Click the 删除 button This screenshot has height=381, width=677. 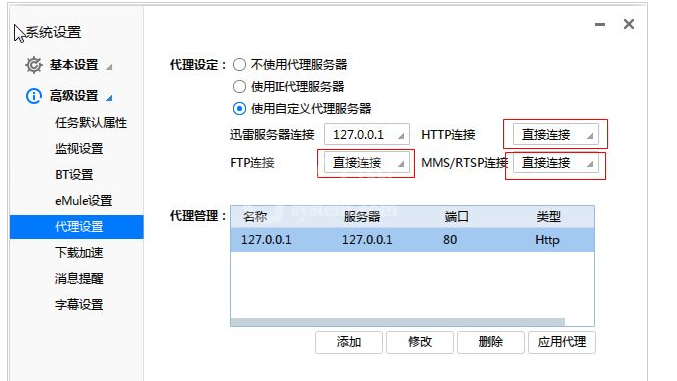pyautogui.click(x=491, y=342)
